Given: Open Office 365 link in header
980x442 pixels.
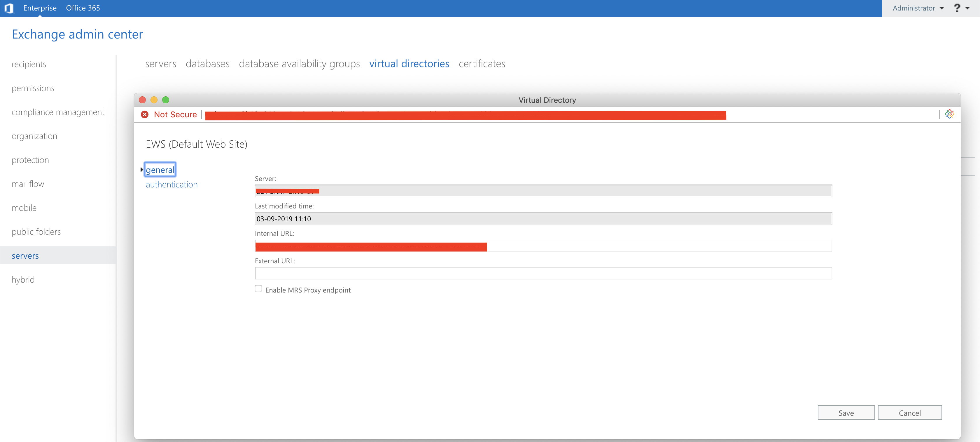Looking at the screenshot, I should tap(83, 8).
